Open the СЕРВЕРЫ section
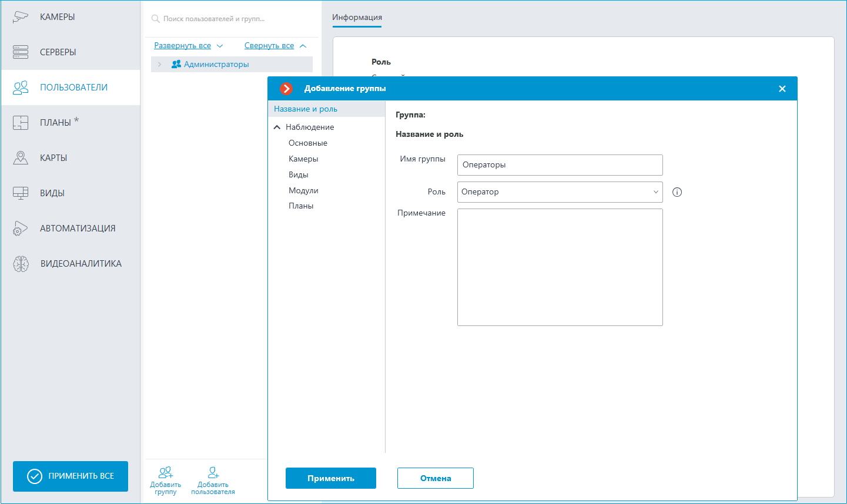Screen dimensions: 847x504 (x=71, y=52)
